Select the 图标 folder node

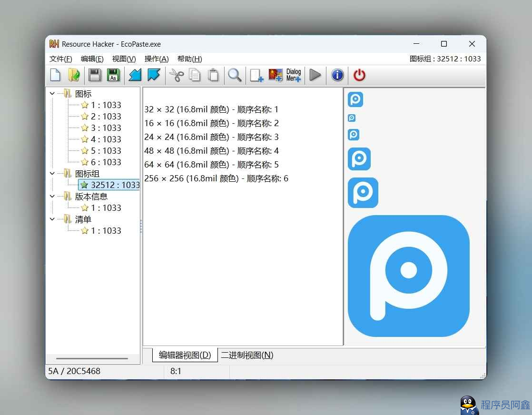pyautogui.click(x=83, y=94)
